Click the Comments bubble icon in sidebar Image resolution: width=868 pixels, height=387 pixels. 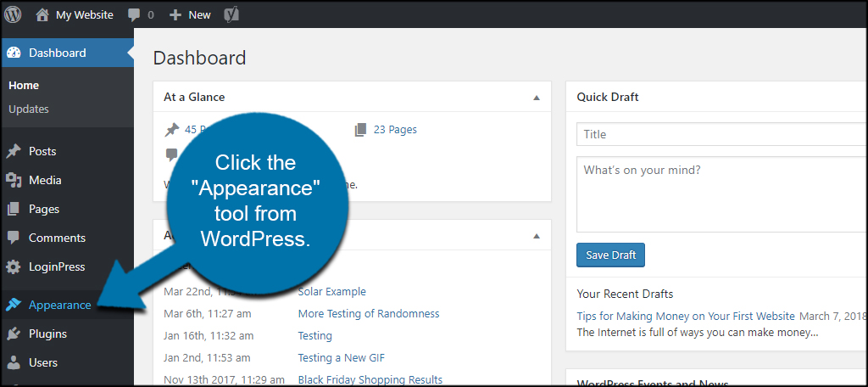point(14,238)
